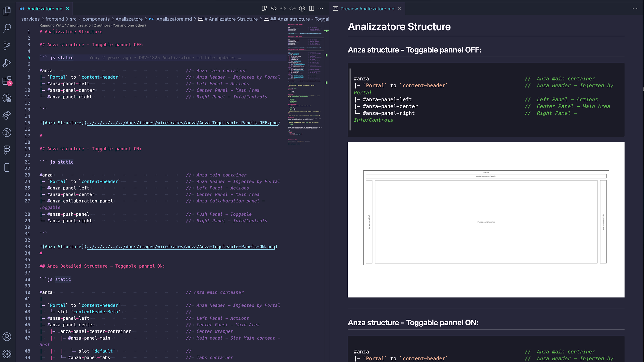Open the preview pane More Actions menu (…)
The height and width of the screenshot is (362, 644).
[635, 8]
